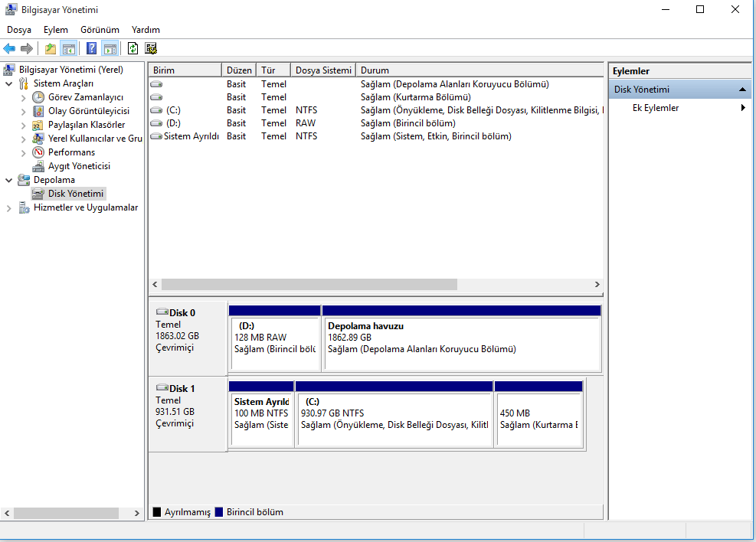The image size is (756, 542).
Task: Click the blue Help question-mark icon
Action: [91, 48]
